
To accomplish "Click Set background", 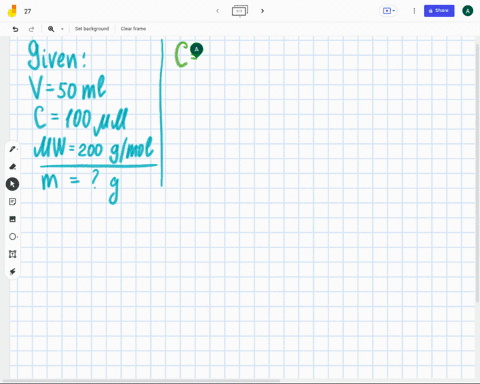I will point(92,29).
